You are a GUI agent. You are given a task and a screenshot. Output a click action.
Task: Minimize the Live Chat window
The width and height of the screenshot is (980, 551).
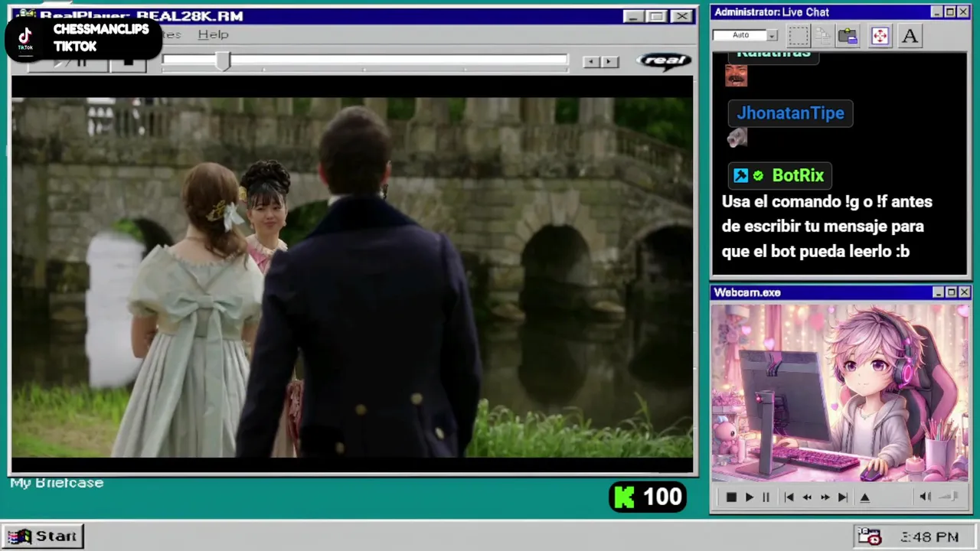coord(937,12)
